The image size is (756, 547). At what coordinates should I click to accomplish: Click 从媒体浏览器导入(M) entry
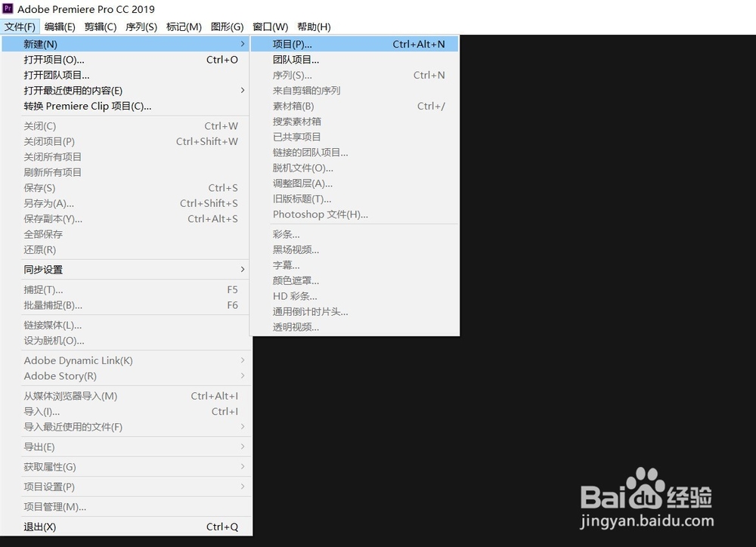tap(125, 396)
